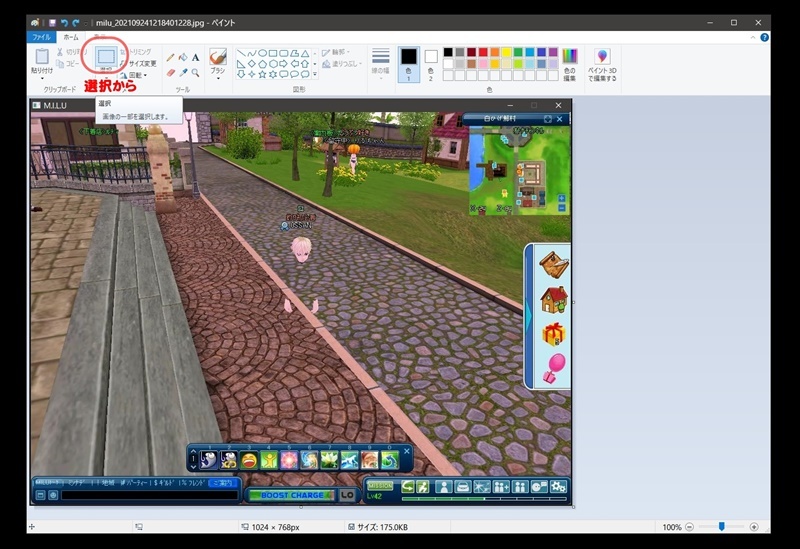Click the Paste clipboard icon
This screenshot has width=800, height=549.
click(x=42, y=56)
